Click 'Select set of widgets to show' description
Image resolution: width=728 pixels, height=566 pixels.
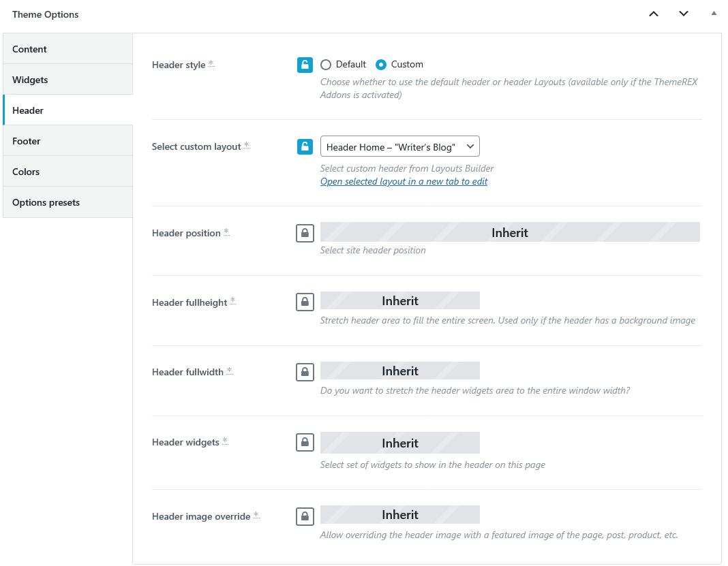tap(433, 465)
